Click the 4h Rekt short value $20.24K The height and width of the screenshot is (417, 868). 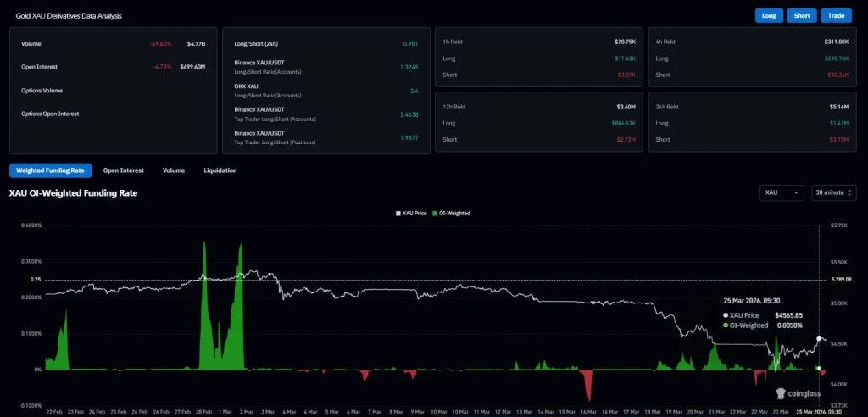(838, 75)
